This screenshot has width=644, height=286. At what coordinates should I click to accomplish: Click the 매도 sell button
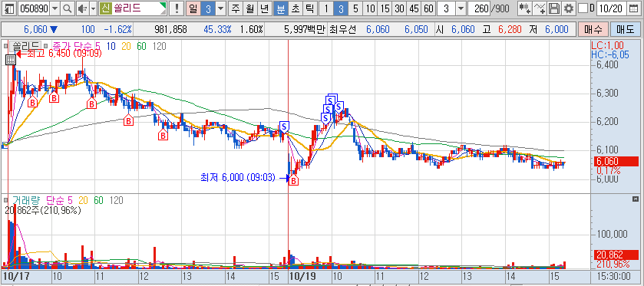(625, 30)
